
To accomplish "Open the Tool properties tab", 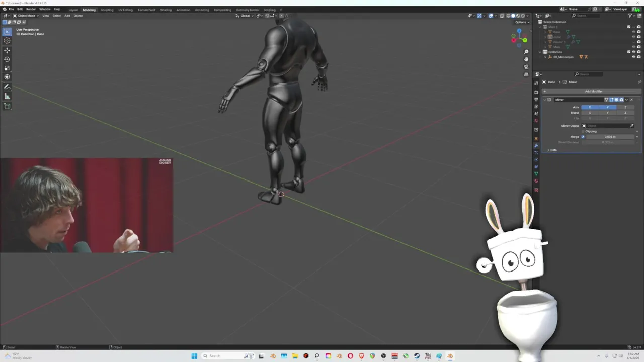I will 536,83.
